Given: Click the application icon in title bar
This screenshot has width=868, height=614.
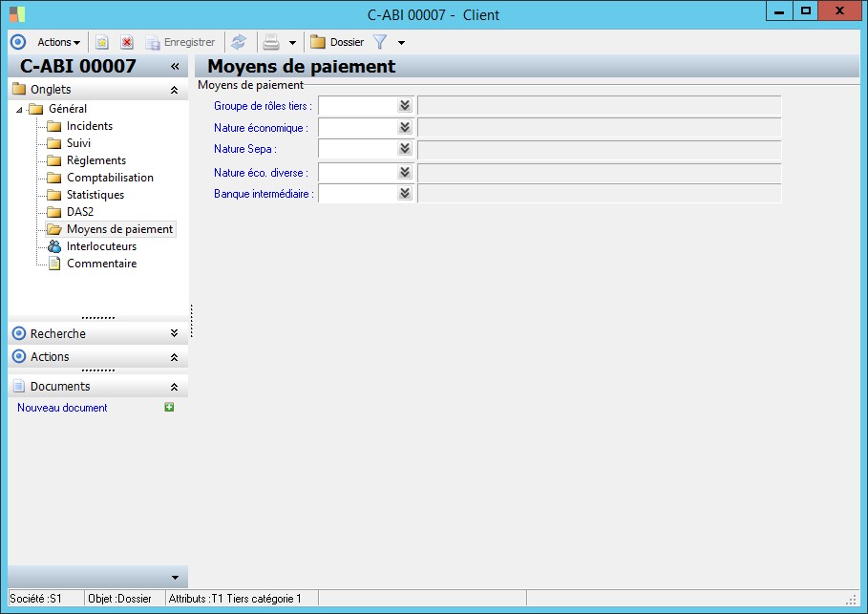Looking at the screenshot, I should [17, 14].
